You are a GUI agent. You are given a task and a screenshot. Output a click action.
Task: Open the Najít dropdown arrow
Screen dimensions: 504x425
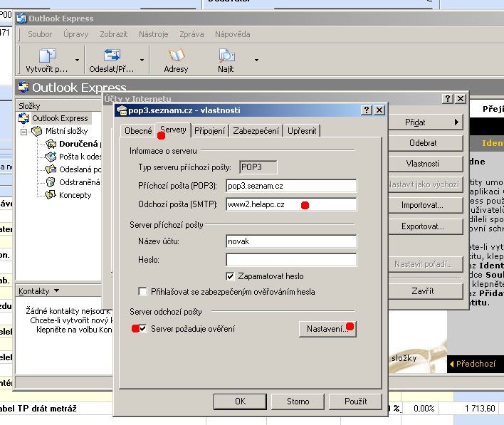pos(256,60)
